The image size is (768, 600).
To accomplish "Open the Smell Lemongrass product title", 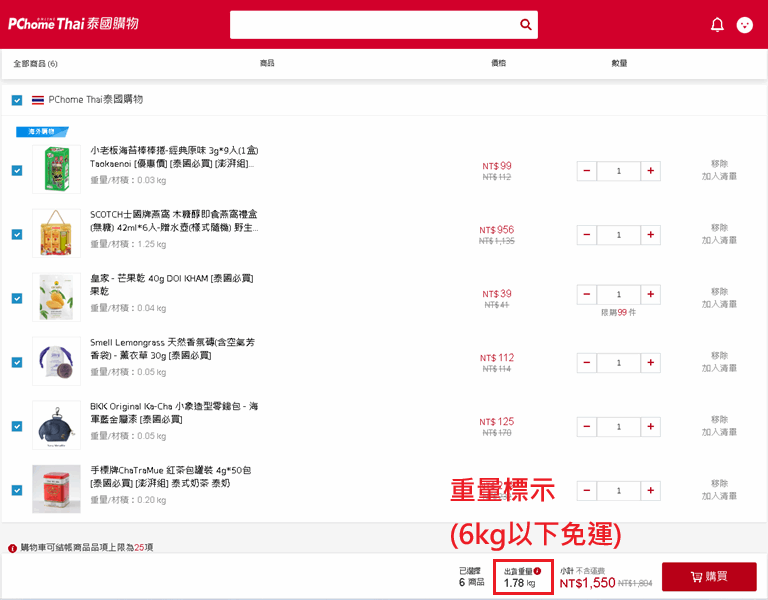I will (x=172, y=349).
